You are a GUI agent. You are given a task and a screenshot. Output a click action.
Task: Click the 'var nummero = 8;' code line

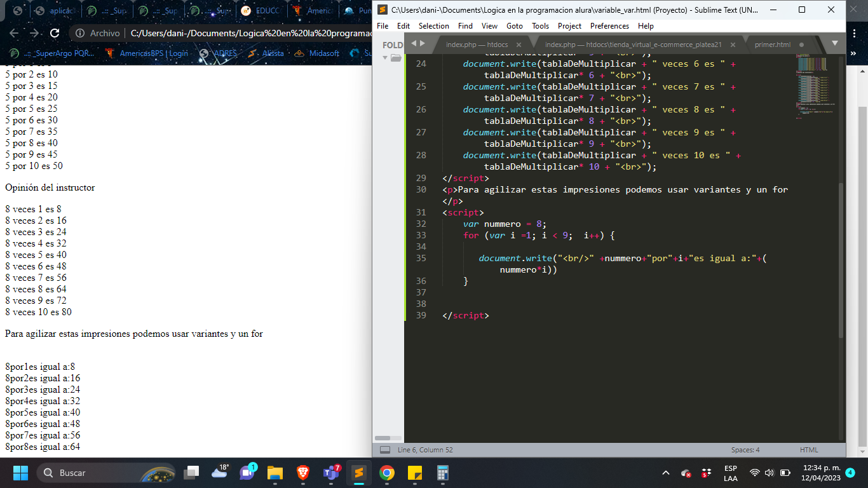tap(505, 224)
